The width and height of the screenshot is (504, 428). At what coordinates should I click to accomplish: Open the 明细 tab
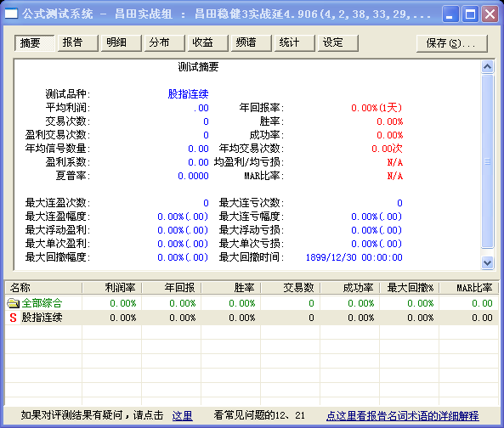(x=122, y=42)
